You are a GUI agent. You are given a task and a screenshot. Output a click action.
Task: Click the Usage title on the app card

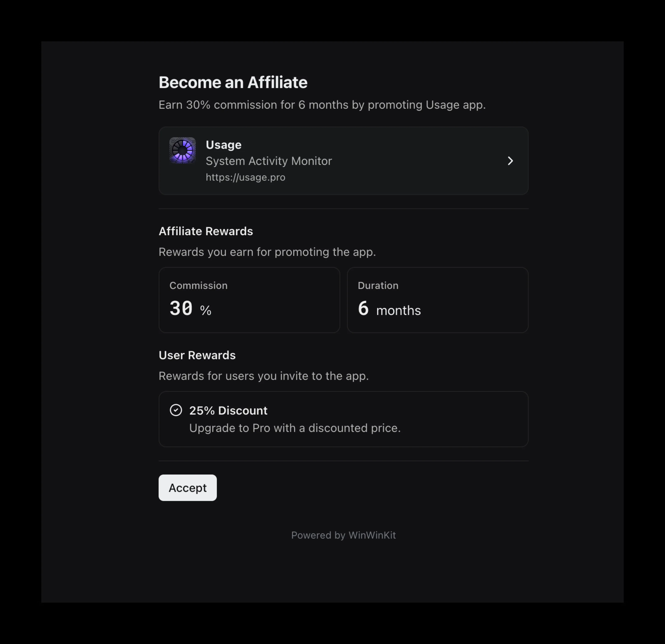tap(223, 144)
